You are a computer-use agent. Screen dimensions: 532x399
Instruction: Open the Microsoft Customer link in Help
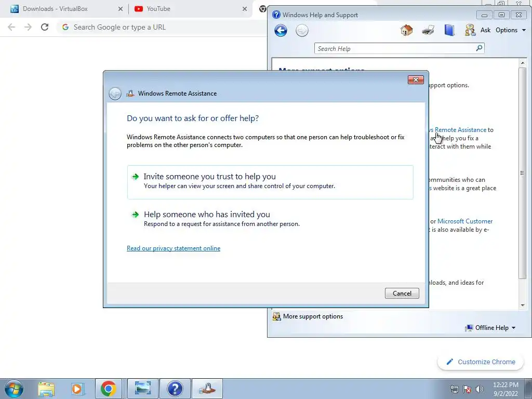tap(465, 221)
